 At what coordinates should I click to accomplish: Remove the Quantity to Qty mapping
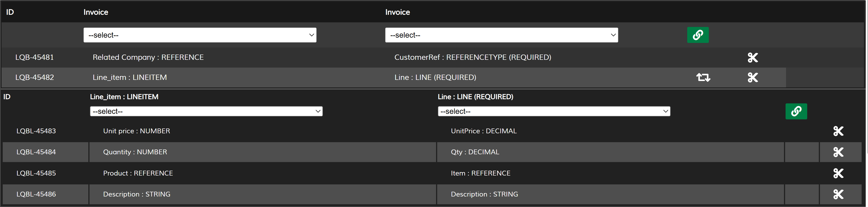pyautogui.click(x=838, y=152)
